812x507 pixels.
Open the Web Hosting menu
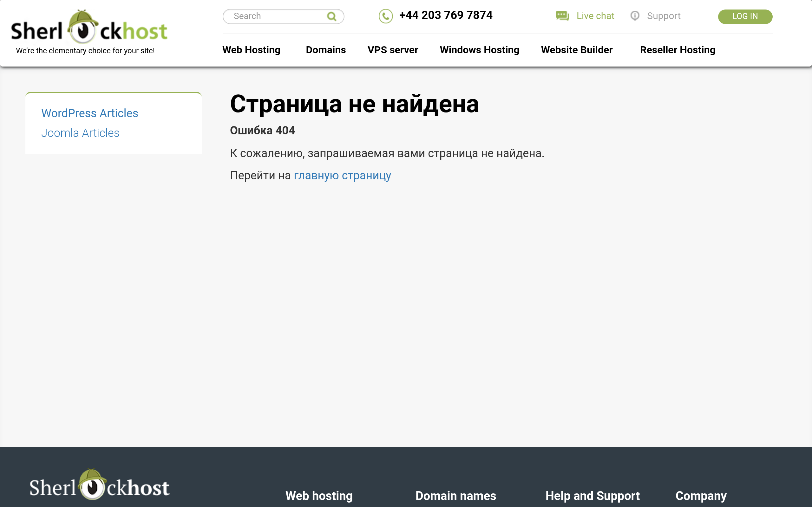pyautogui.click(x=251, y=50)
